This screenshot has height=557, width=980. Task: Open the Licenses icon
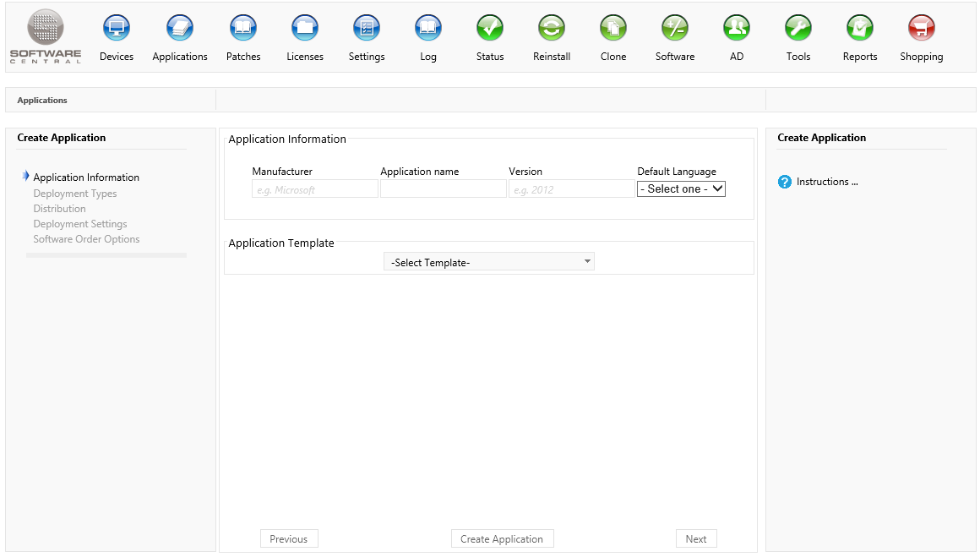pos(305,29)
